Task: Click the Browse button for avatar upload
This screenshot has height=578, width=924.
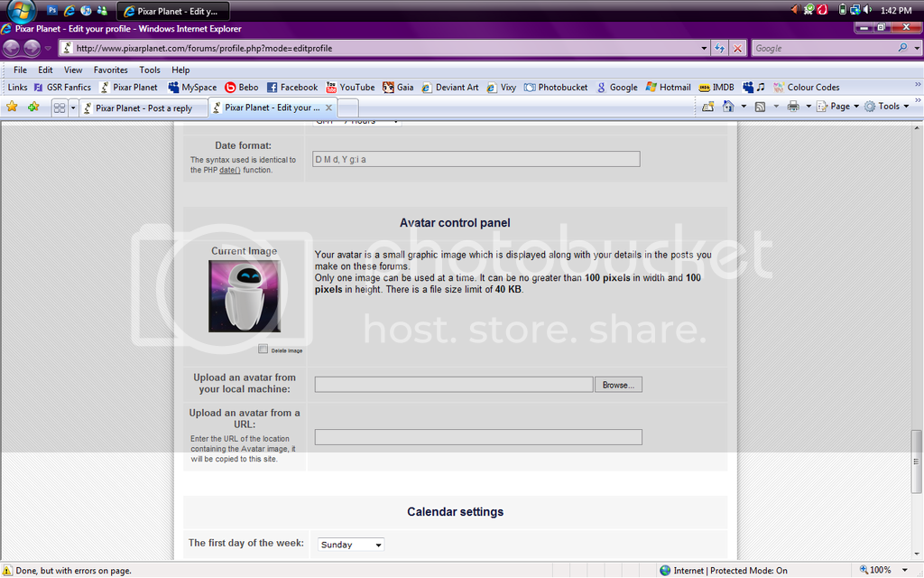Action: pos(618,385)
